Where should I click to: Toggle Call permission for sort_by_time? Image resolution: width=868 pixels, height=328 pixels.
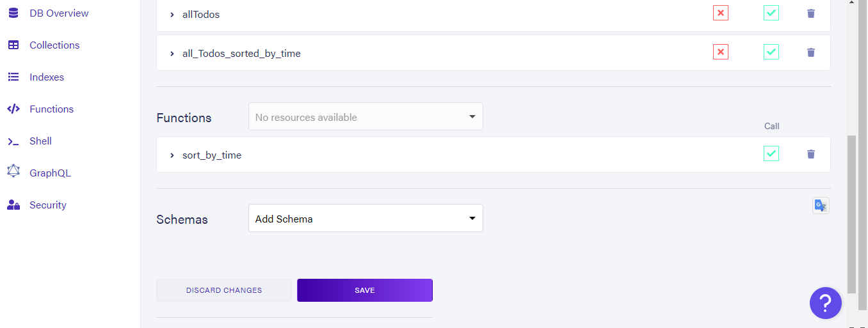771,153
